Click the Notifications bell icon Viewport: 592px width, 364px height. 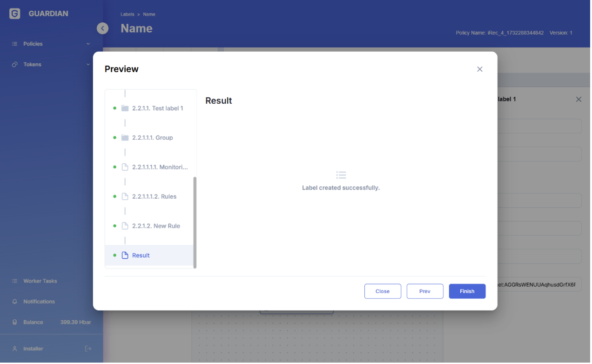click(14, 302)
